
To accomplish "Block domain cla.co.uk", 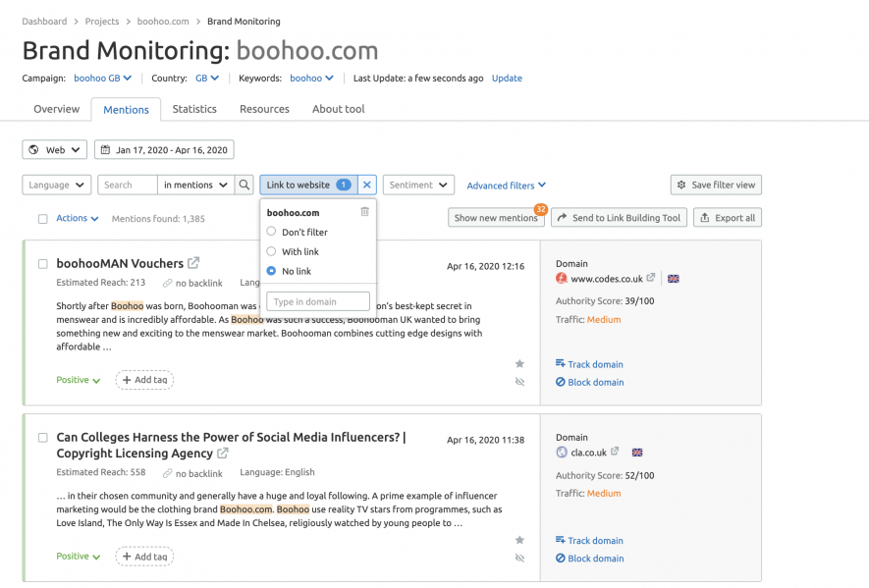I will (x=590, y=559).
